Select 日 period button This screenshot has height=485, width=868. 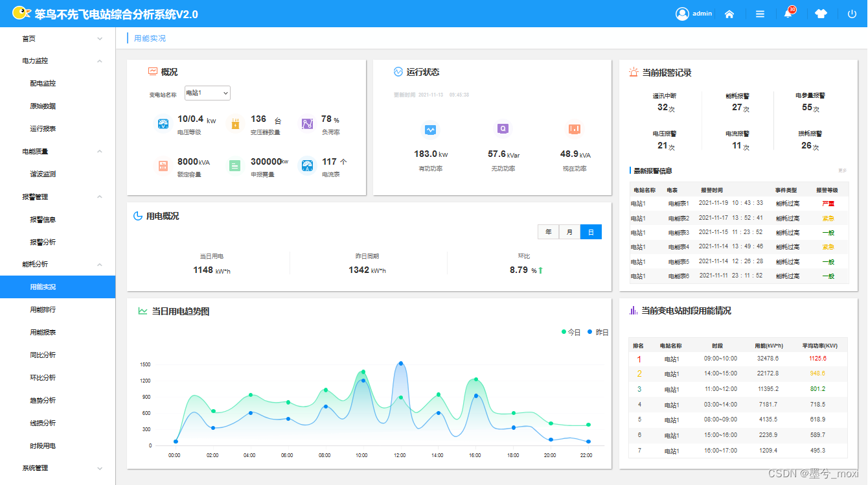click(591, 232)
